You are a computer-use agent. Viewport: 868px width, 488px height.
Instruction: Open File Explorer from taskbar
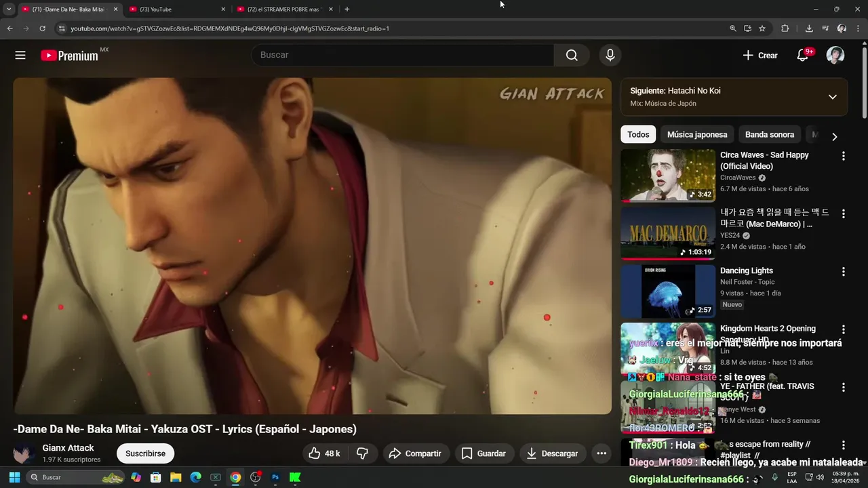(176, 477)
